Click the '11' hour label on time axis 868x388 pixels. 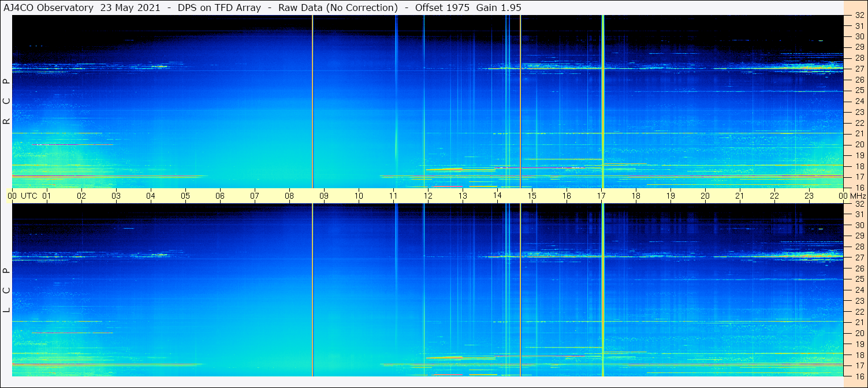point(393,196)
